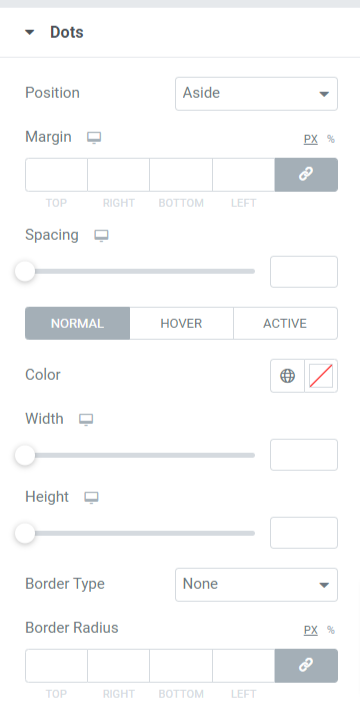Image resolution: width=360 pixels, height=716 pixels.
Task: Switch Margin unit to percent
Action: [x=331, y=139]
